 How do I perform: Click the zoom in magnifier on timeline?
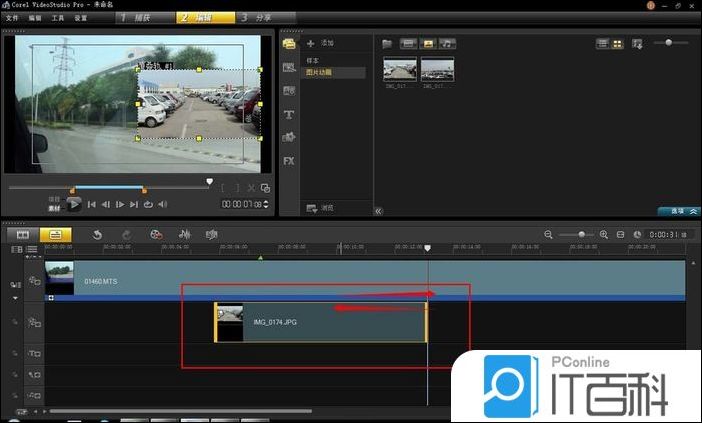[603, 234]
